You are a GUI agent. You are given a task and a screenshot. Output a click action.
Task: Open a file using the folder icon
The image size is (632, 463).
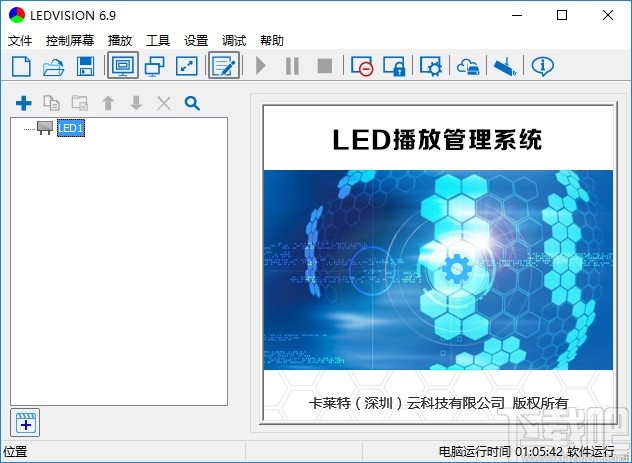point(53,66)
